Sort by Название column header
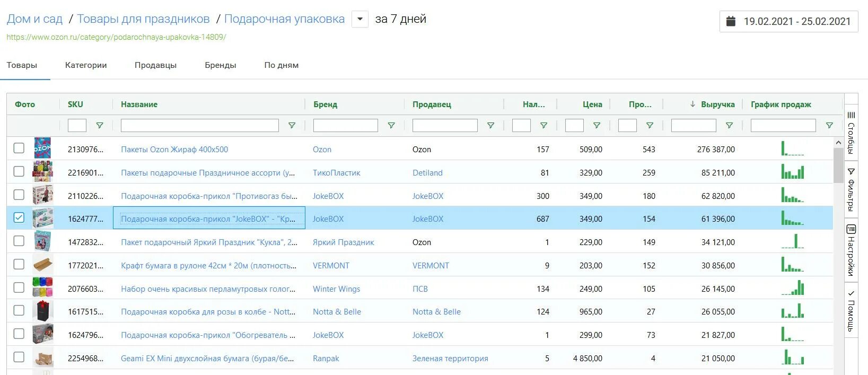Screen dimensions: 868x375 [139, 104]
